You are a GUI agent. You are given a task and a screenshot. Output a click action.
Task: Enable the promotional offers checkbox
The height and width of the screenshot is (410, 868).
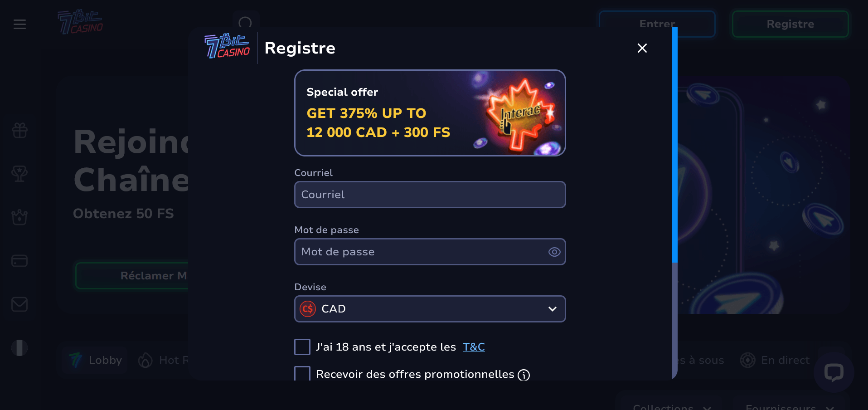pos(302,373)
